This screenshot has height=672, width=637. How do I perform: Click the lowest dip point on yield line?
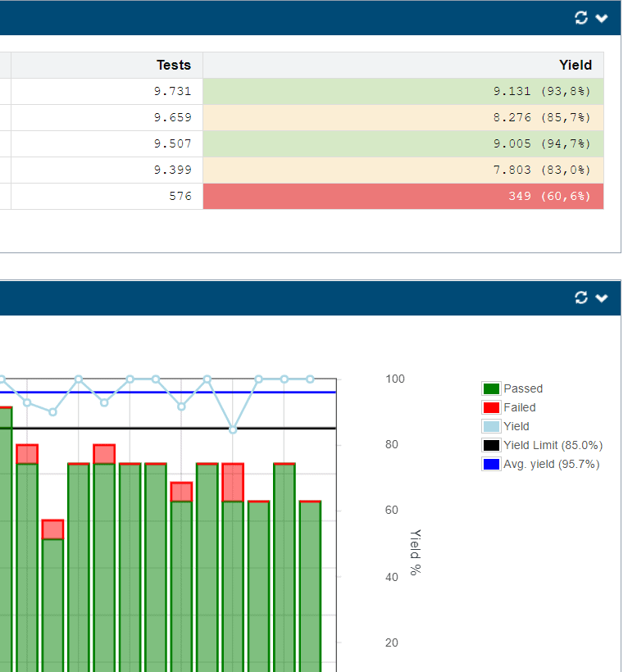pyautogui.click(x=233, y=429)
